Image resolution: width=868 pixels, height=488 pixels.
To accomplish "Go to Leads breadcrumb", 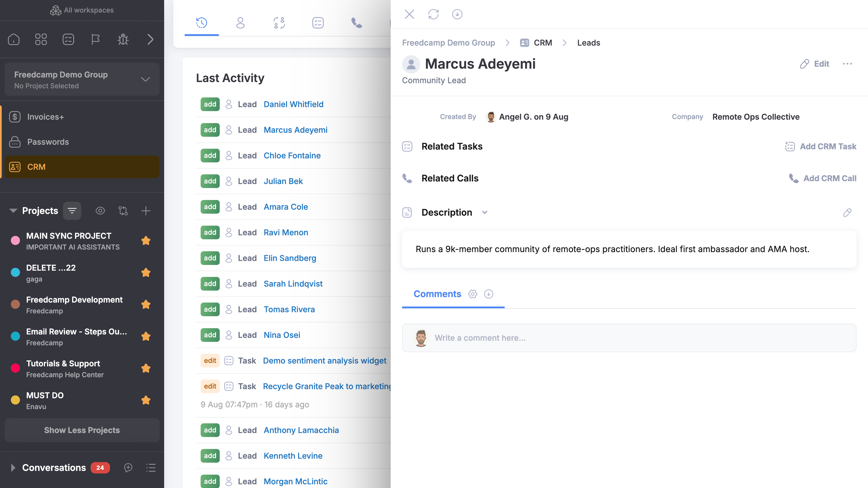I will coord(588,43).
